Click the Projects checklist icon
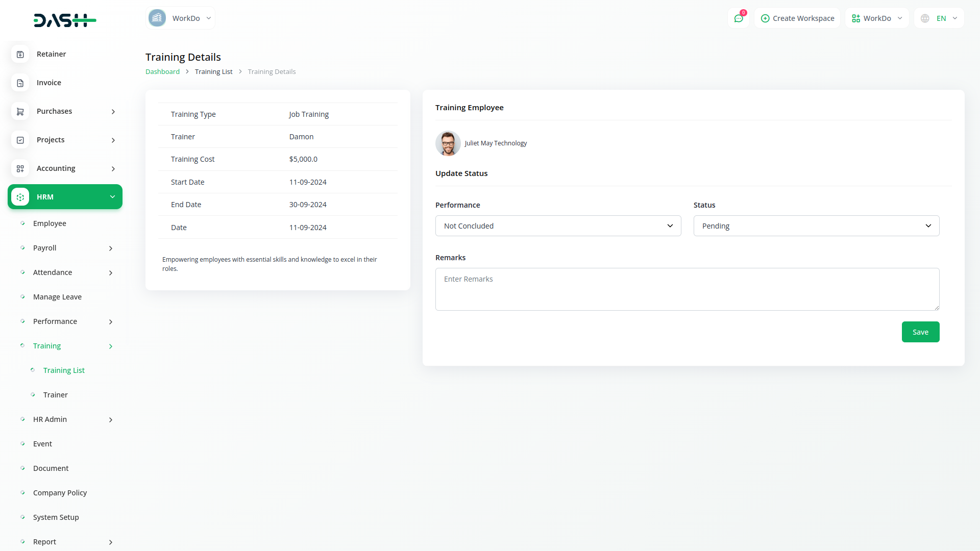980x551 pixels. [x=20, y=140]
